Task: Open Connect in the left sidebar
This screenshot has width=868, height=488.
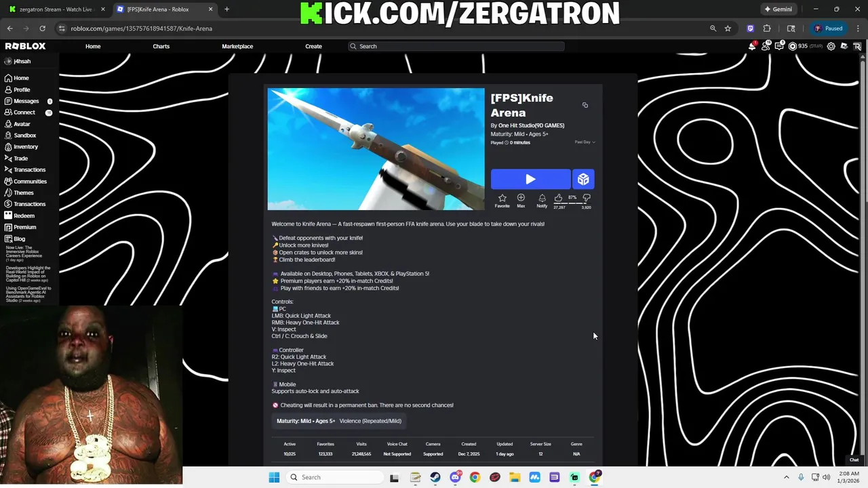Action: pos(19,113)
